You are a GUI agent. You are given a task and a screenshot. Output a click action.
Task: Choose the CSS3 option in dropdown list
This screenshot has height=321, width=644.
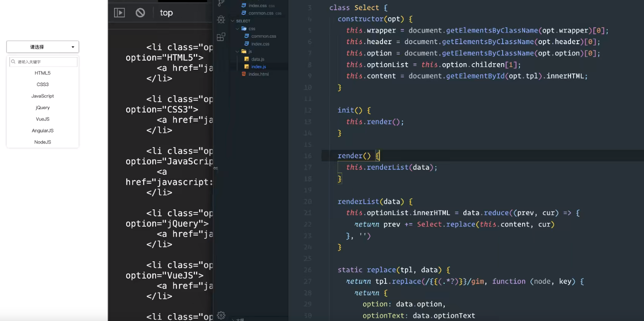click(43, 84)
